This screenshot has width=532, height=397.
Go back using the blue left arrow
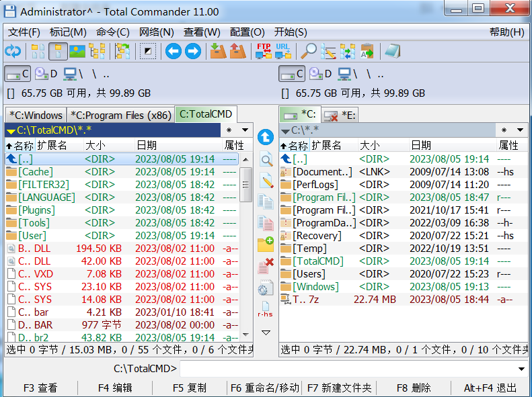click(174, 51)
